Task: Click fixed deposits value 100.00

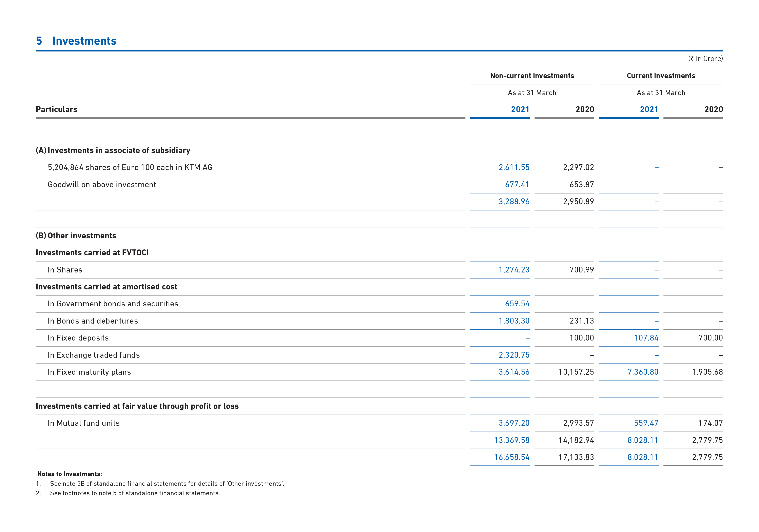Action: (582, 338)
